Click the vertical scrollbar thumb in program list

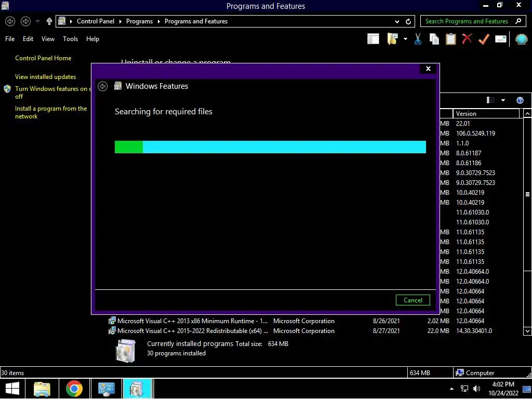tap(527, 194)
